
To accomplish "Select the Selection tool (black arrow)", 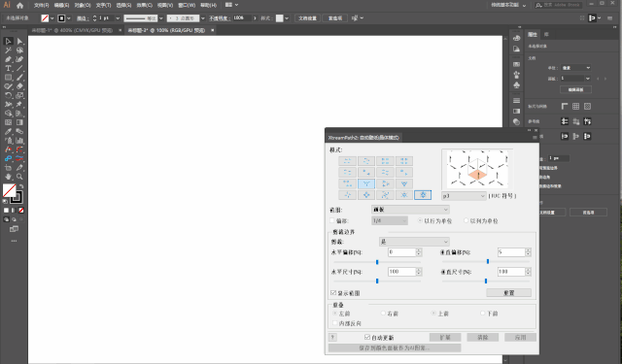I will (8, 41).
